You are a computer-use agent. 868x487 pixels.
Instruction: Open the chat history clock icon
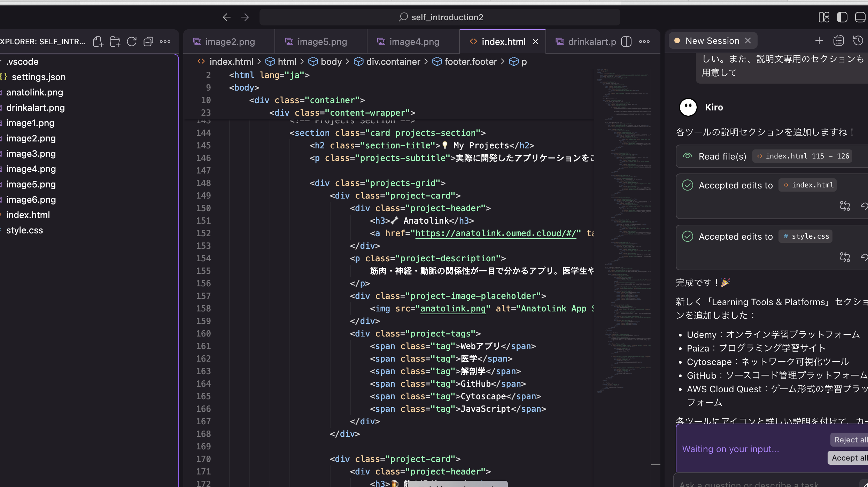tap(858, 41)
